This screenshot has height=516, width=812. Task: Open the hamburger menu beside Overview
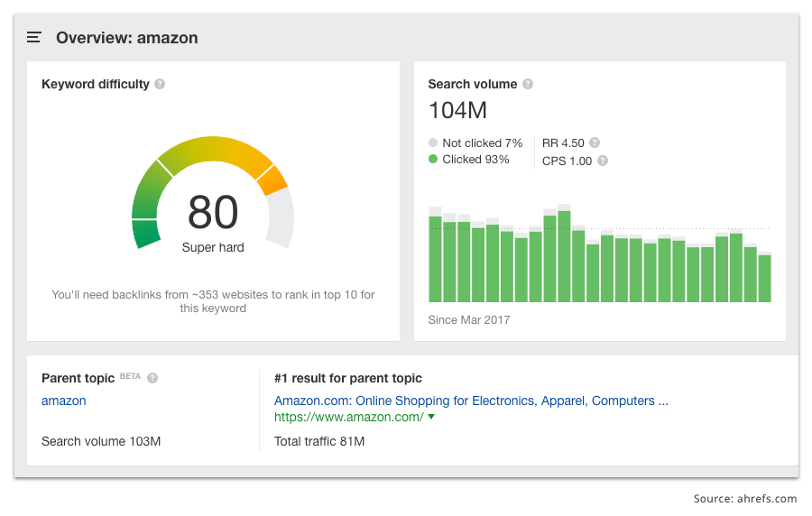click(x=34, y=37)
